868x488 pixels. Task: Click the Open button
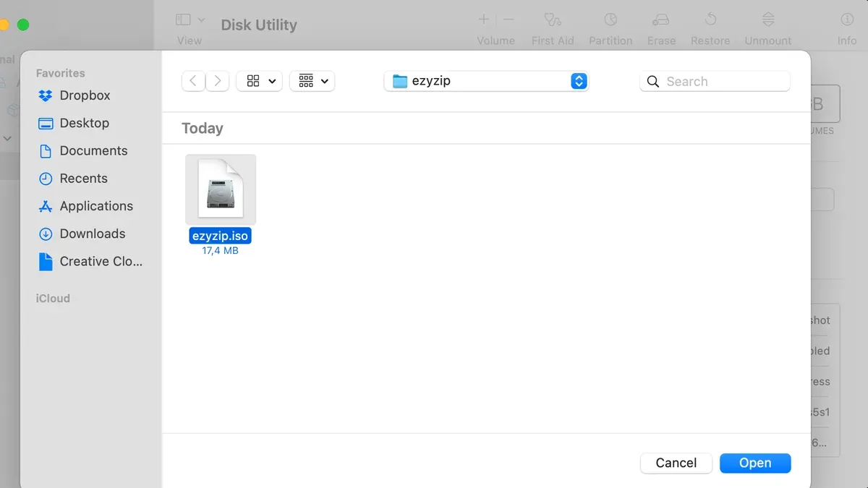click(x=755, y=463)
